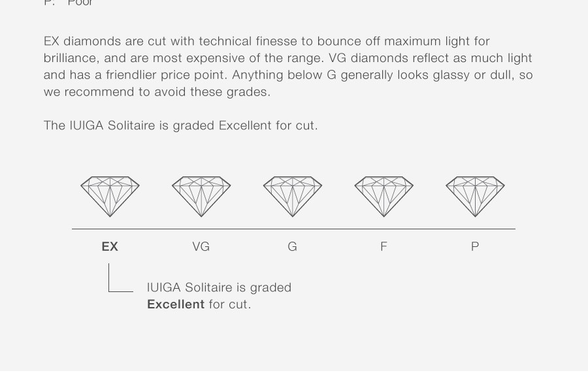Click the 'IUIGA Solitaire is graded' callout text
This screenshot has height=392, width=588.
coord(219,287)
